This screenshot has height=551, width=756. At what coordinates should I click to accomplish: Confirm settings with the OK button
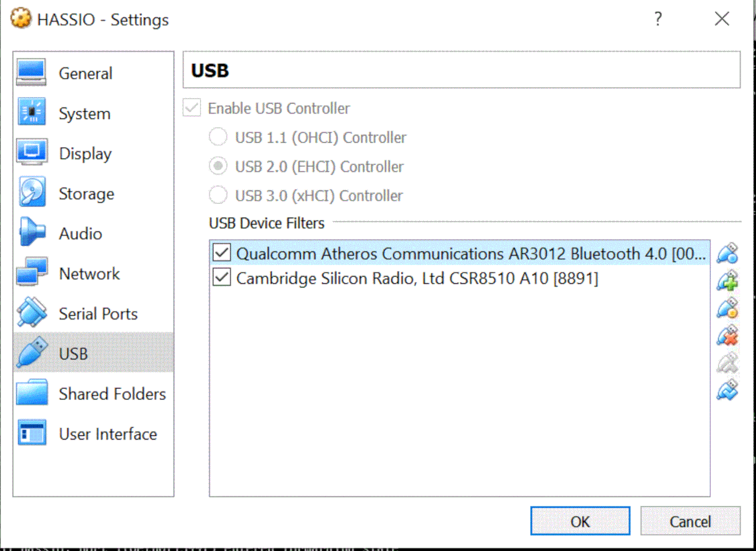580,521
